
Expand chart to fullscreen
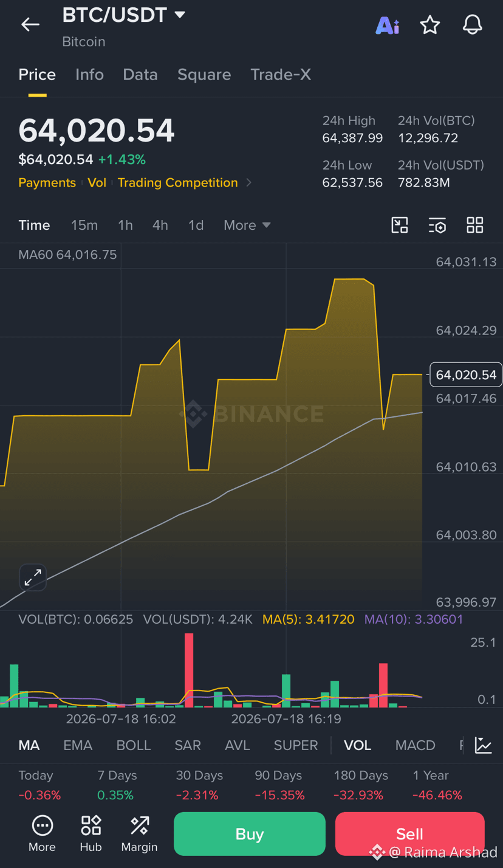coord(33,577)
